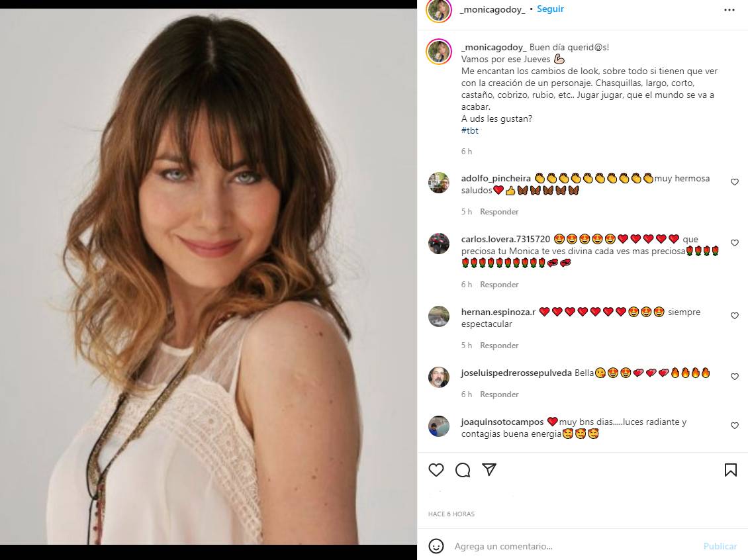748x560 pixels.
Task: Like joseluispedrerossepulveda's comment
Action: (734, 377)
